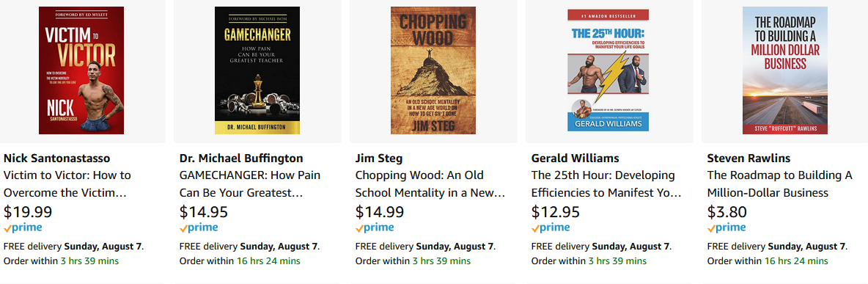Open the Gamechanger book cover image

257,70
